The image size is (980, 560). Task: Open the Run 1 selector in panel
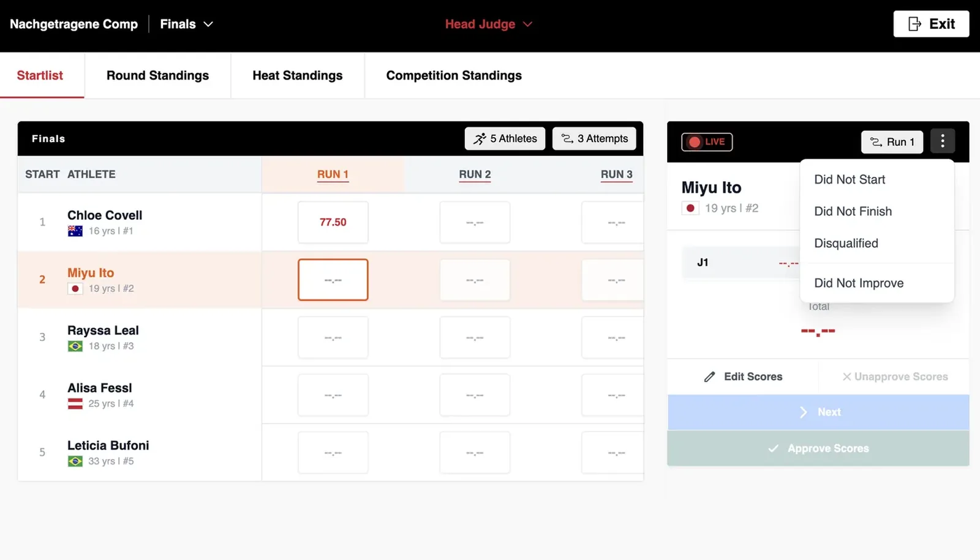tap(892, 142)
